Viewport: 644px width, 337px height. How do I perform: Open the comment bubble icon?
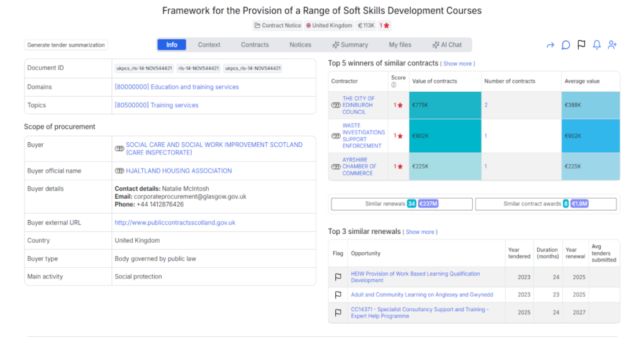(x=566, y=45)
